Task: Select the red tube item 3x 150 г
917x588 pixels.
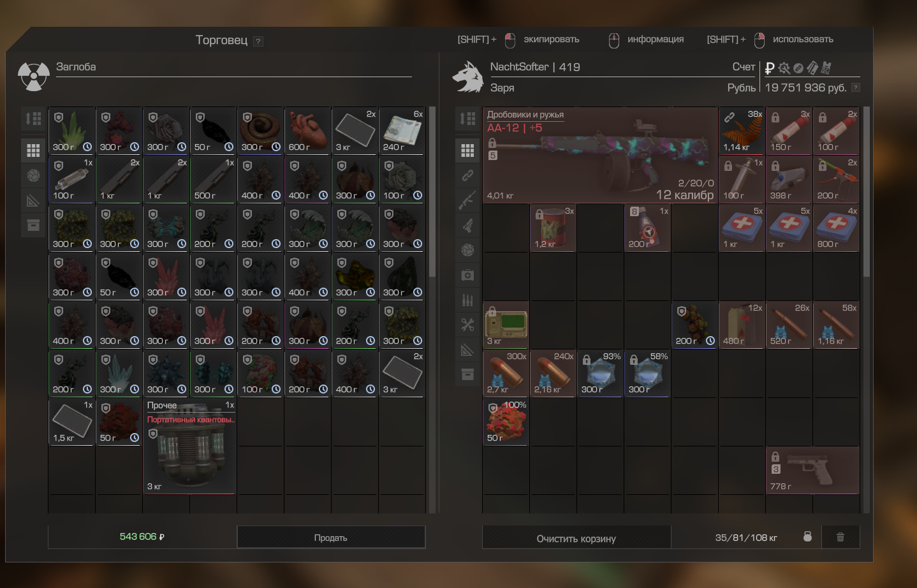Action: [x=789, y=131]
